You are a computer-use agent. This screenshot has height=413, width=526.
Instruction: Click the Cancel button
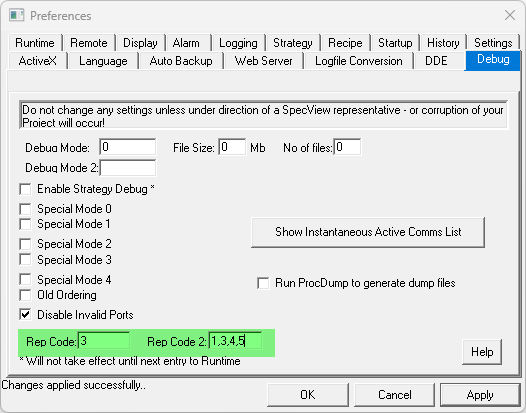[x=394, y=395]
